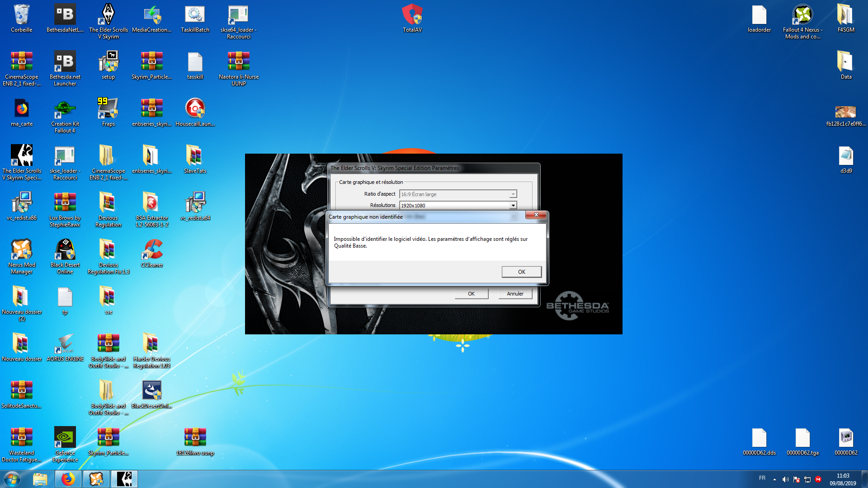The height and width of the screenshot is (488, 868).
Task: Select the F4SGM folder icon
Action: [846, 19]
